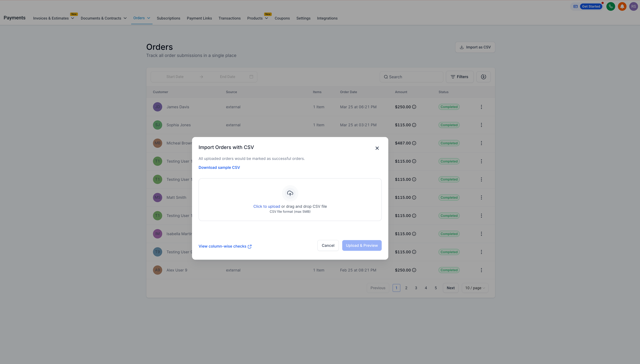Image resolution: width=640 pixels, height=364 pixels.
Task: Go to the Transactions tab
Action: (x=229, y=18)
